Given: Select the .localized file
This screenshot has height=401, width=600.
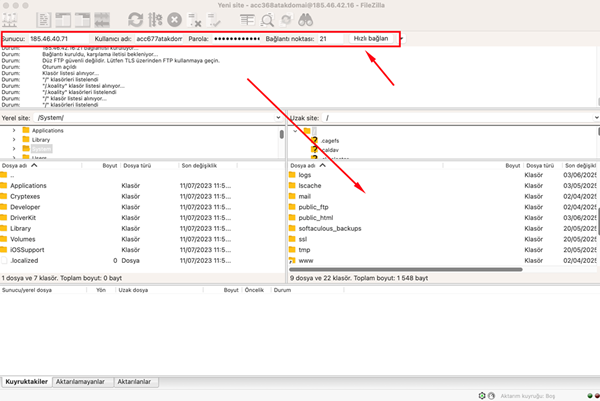Looking at the screenshot, I should click(142, 261).
